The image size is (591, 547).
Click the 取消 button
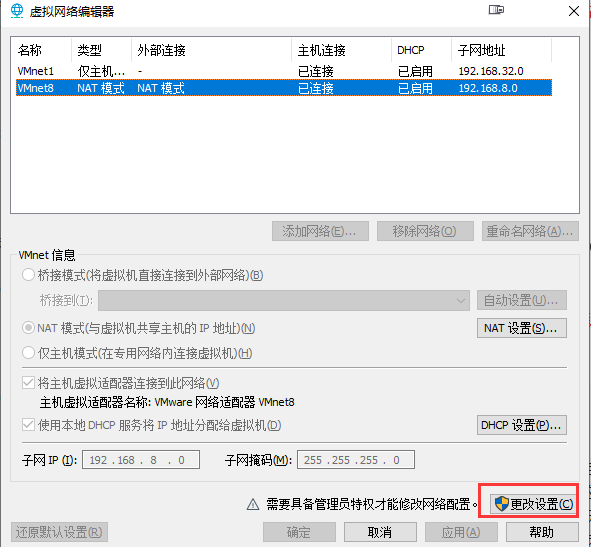(380, 532)
